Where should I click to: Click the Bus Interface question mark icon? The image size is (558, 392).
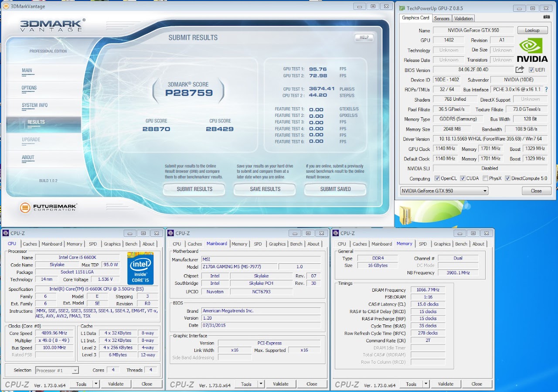(546, 89)
